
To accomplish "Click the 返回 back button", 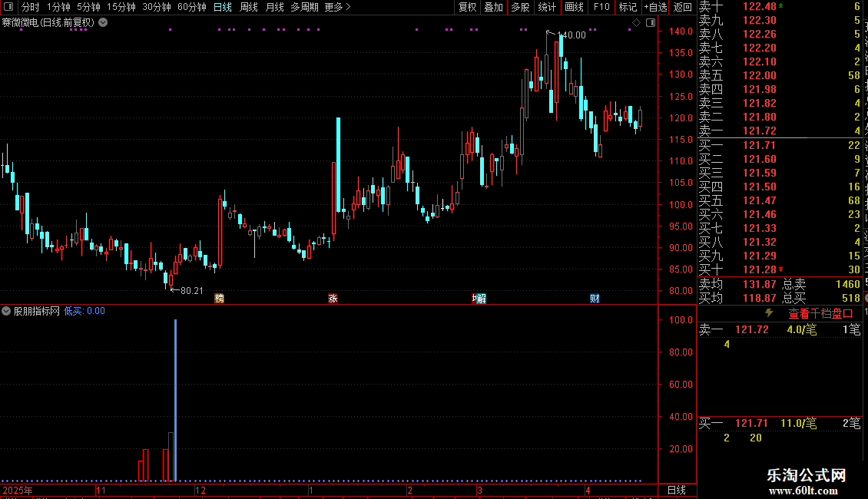I will click(683, 7).
